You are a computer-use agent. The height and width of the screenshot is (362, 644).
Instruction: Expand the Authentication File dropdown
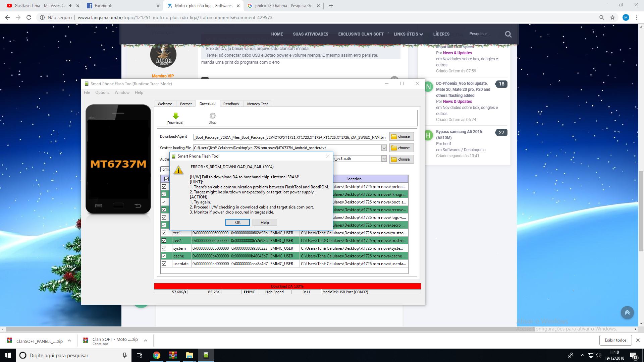click(x=384, y=159)
